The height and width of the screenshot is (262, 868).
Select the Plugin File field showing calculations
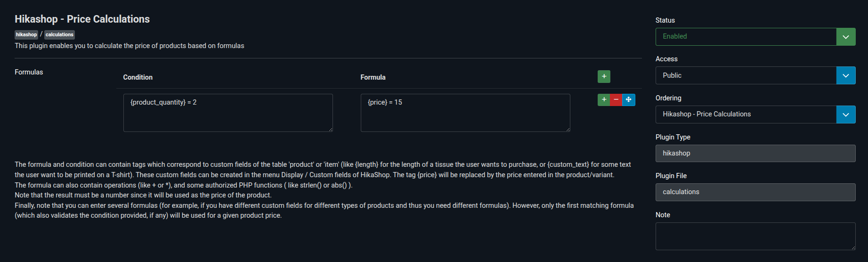click(755, 192)
